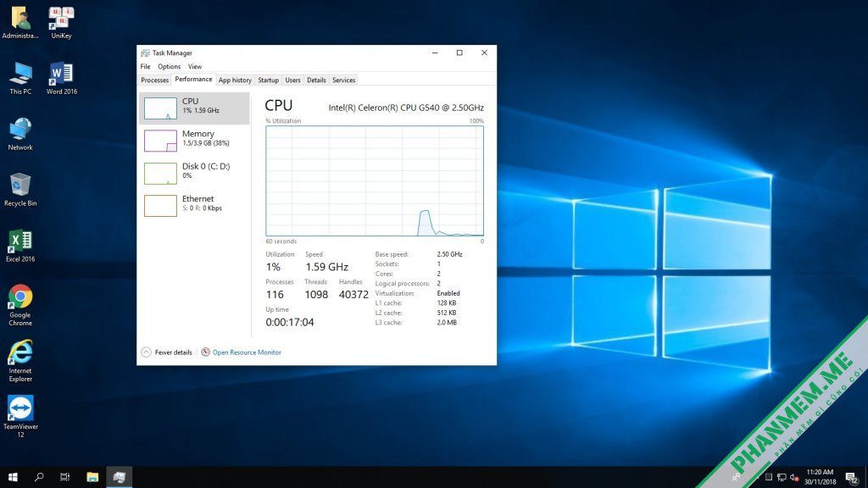Switch to the Users tab

pyautogui.click(x=292, y=80)
